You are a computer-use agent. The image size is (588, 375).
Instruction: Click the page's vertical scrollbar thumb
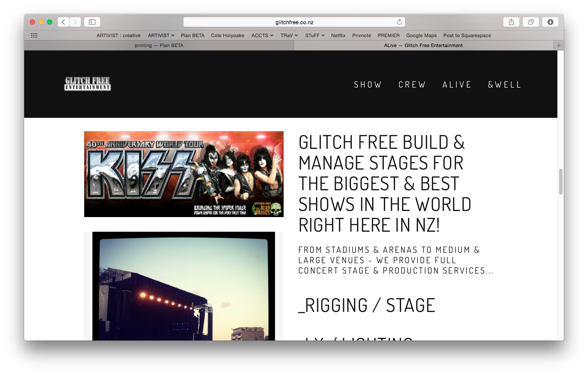tap(561, 182)
